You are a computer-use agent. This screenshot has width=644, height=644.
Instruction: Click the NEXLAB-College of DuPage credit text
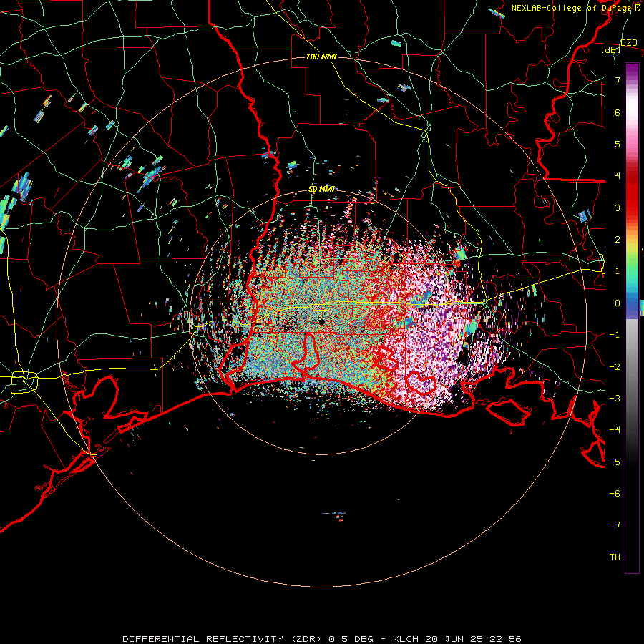pyautogui.click(x=572, y=8)
